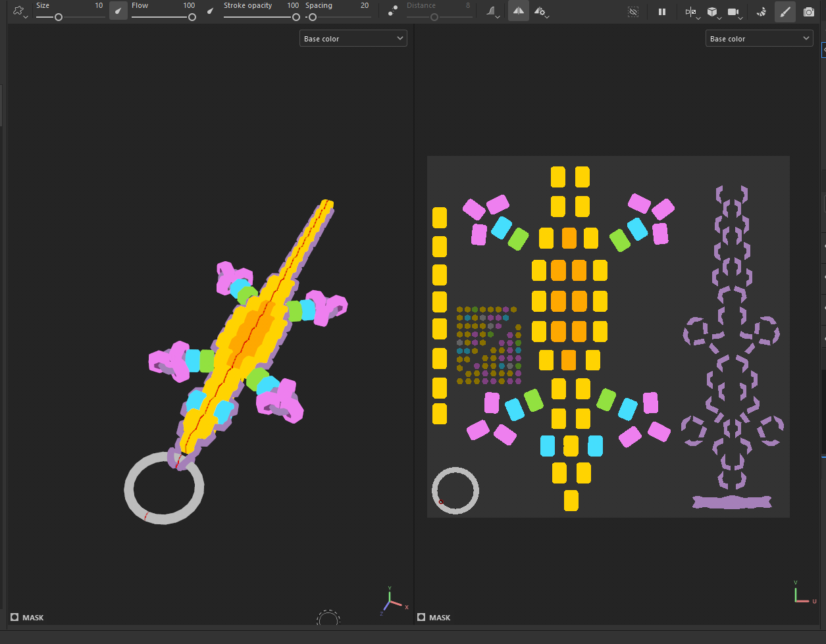This screenshot has height=644, width=826.
Task: Open the symmetry settings dropdown
Action: (542, 12)
